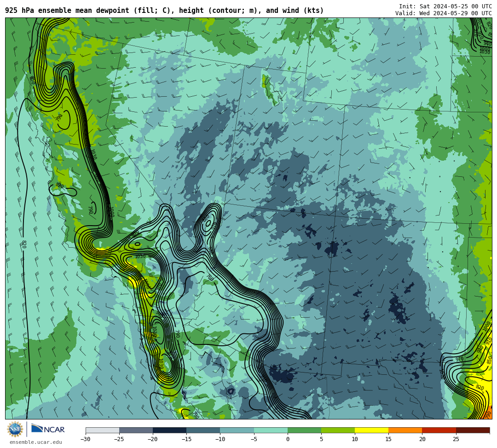The height and width of the screenshot is (448, 497).
Task: Click the '-20' colorbar tick label
Action: 153,439
